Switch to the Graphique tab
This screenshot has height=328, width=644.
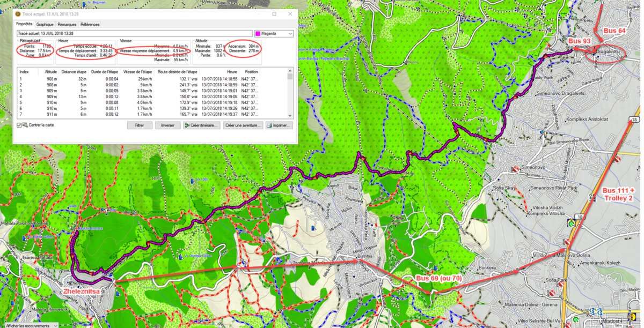coord(45,24)
